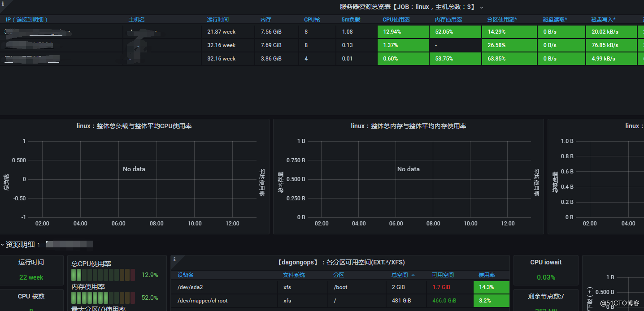
Task: Sort partition table by 设备名 header
Action: [x=186, y=275]
